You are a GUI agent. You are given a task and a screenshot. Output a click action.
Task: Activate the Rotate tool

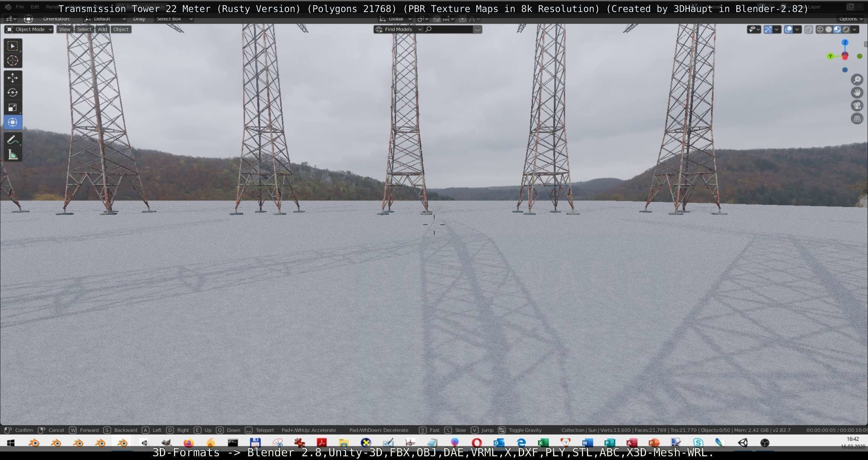click(x=13, y=93)
